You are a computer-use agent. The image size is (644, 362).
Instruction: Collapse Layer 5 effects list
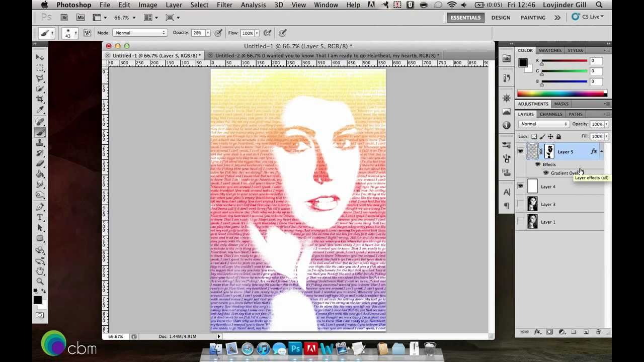coord(602,151)
